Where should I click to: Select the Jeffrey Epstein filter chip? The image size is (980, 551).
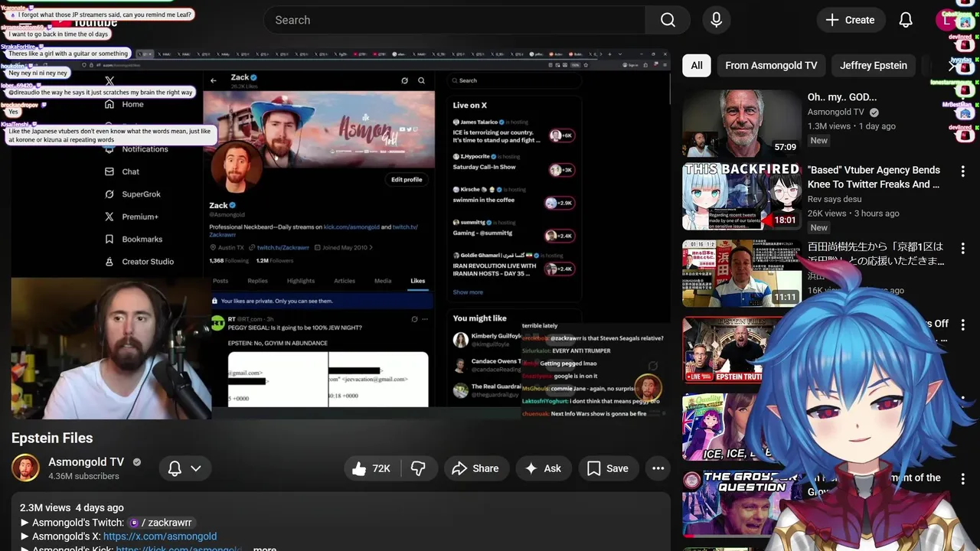pos(874,65)
